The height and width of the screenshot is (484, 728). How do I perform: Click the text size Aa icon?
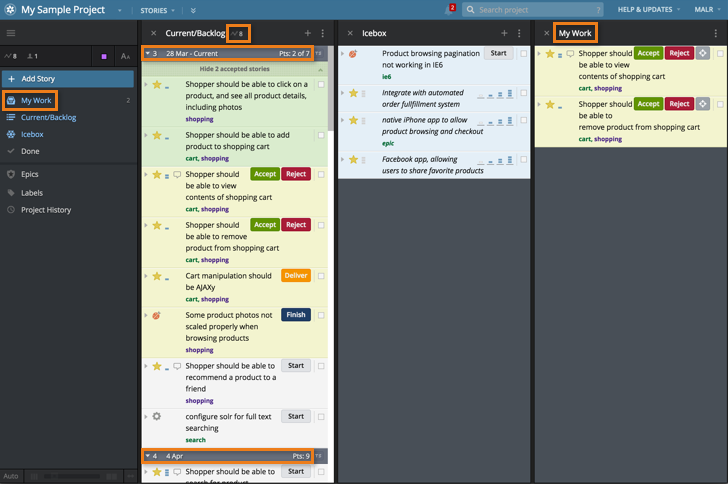click(125, 56)
